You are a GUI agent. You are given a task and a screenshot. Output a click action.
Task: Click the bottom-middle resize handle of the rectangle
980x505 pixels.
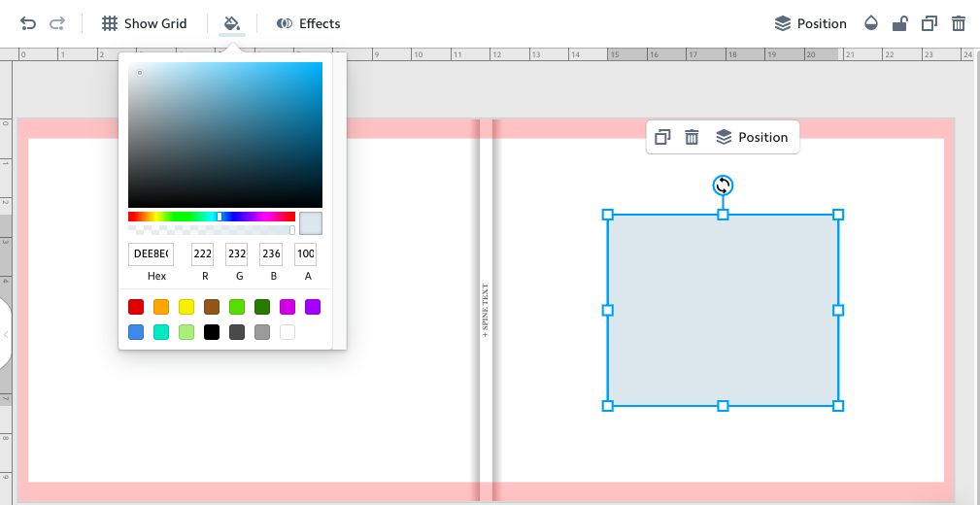(x=723, y=406)
